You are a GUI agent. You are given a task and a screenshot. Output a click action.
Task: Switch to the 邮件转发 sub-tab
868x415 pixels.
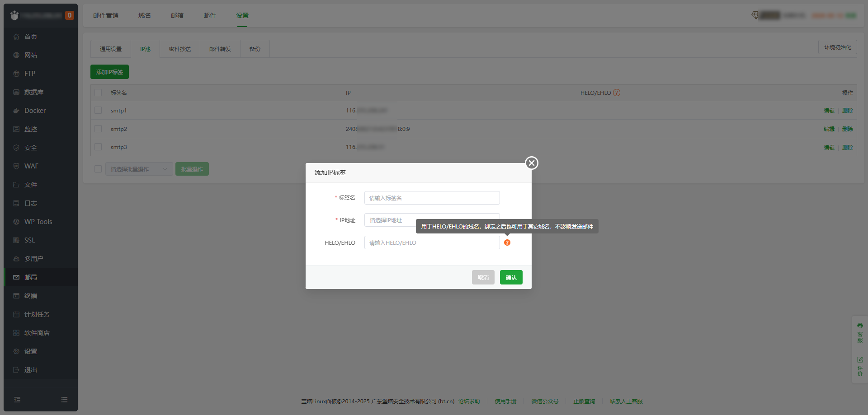tap(220, 49)
